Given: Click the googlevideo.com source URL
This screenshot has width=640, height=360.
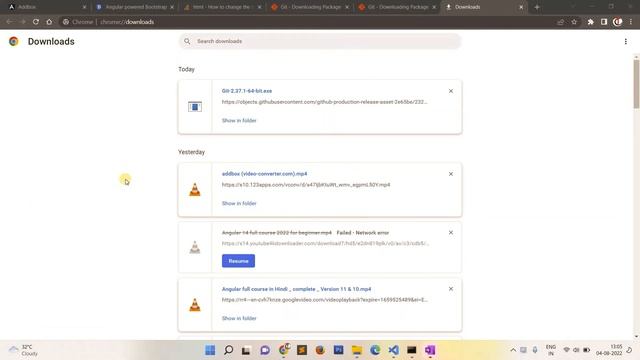Looking at the screenshot, I should point(325,300).
